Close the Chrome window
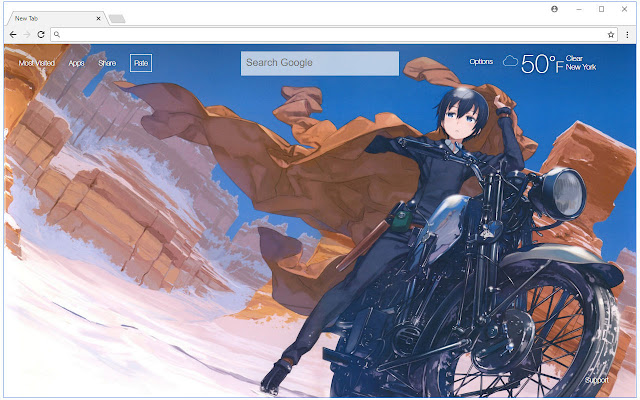Screen dimensions: 640x400 point(624,9)
